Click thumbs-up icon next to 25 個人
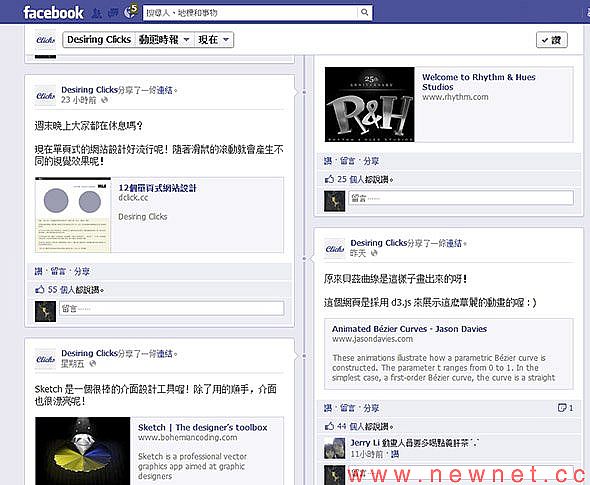This screenshot has width=590, height=485. point(329,179)
